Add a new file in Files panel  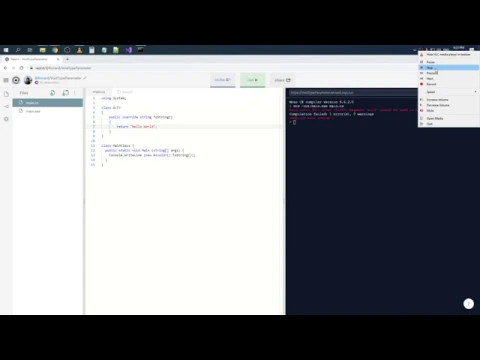click(x=53, y=93)
